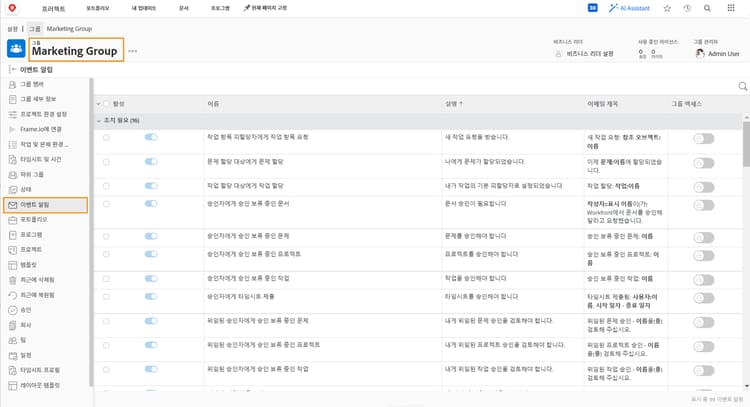Image resolution: width=750 pixels, height=407 pixels.
Task: Sort by the 설명 column header
Action: coord(453,104)
